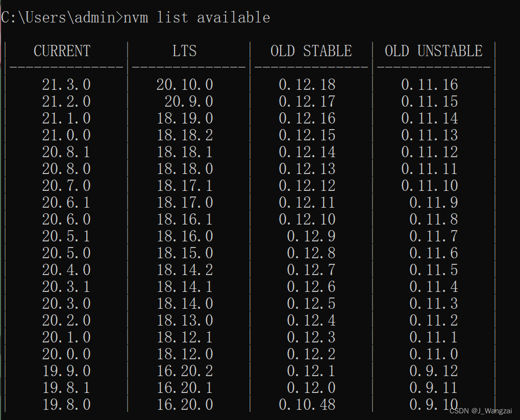
Task: Click LTS version 18.17.1
Action: pos(185,185)
